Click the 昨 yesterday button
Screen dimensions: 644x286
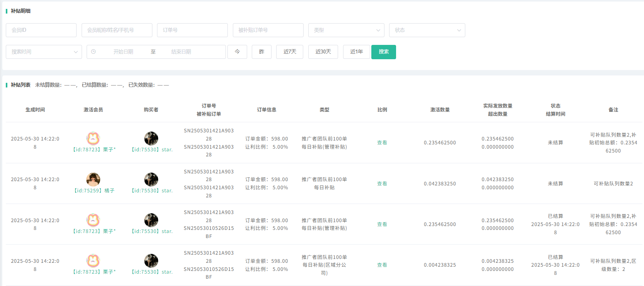261,52
